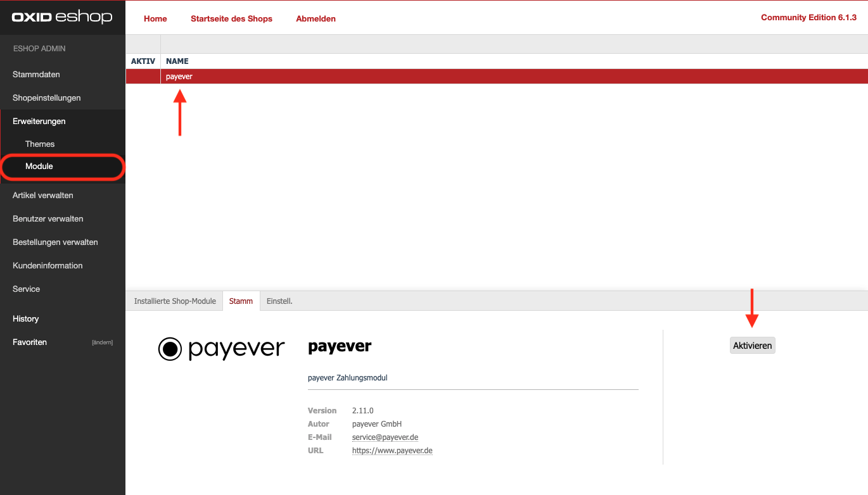Viewport: 868px width, 495px height.
Task: Open the History section
Action: click(x=26, y=318)
